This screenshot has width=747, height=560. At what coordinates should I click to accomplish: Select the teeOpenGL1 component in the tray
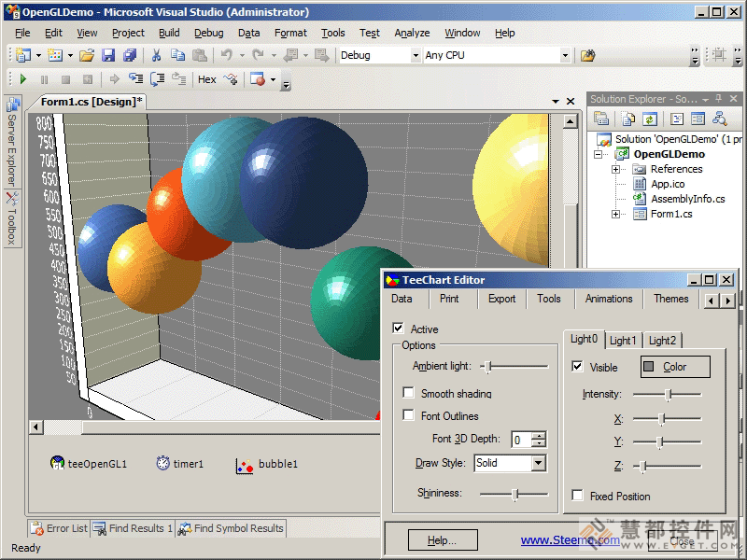[x=89, y=463]
